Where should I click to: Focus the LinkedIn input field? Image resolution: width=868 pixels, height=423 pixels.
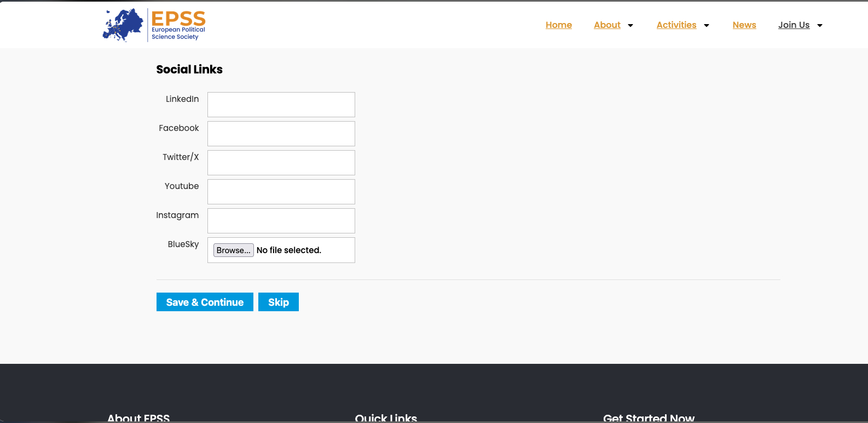(281, 105)
